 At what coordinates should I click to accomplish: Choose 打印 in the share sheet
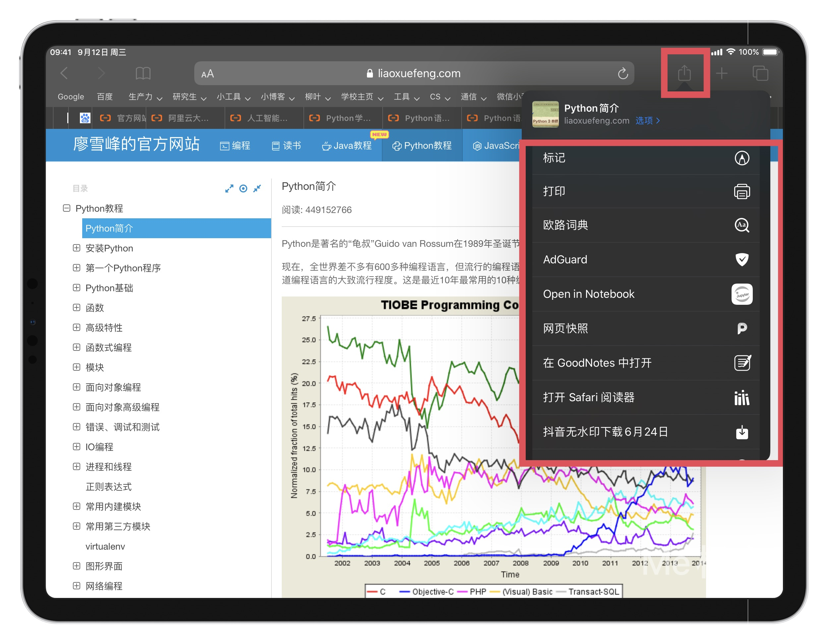646,191
